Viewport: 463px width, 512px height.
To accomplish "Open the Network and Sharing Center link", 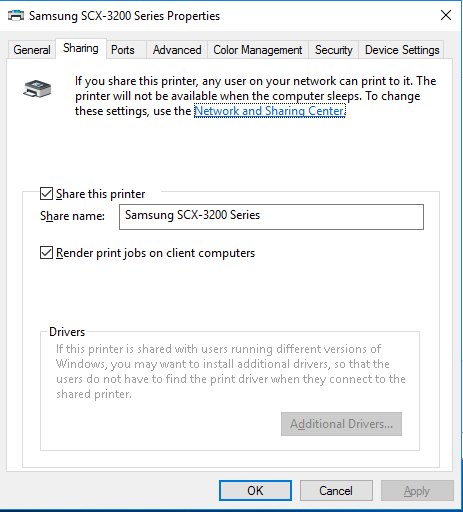I will pos(270,111).
